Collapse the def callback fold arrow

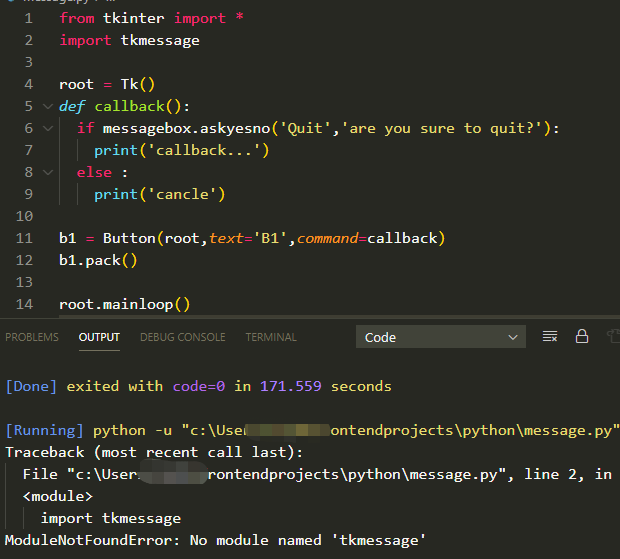point(48,106)
